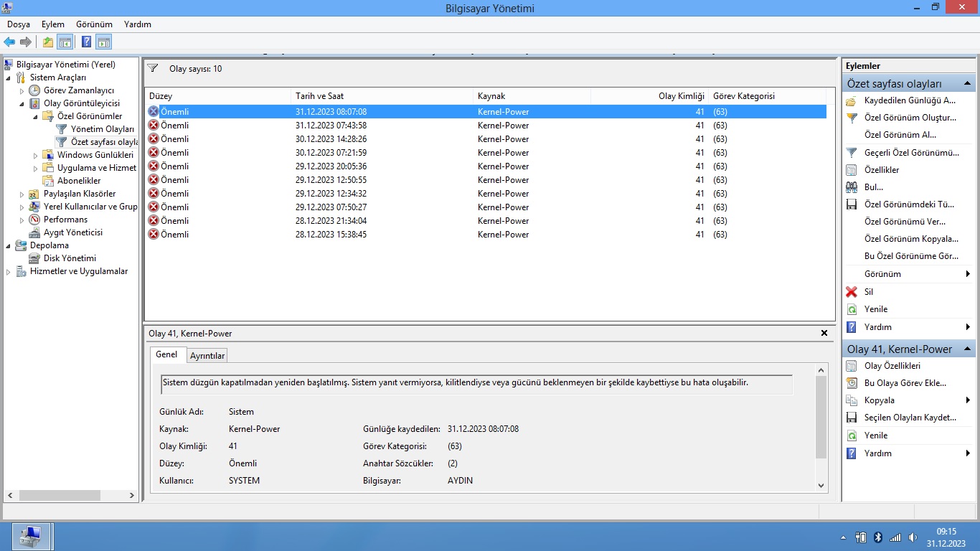
Task: Collapse the Özel Görünümler node
Action: pos(35,116)
